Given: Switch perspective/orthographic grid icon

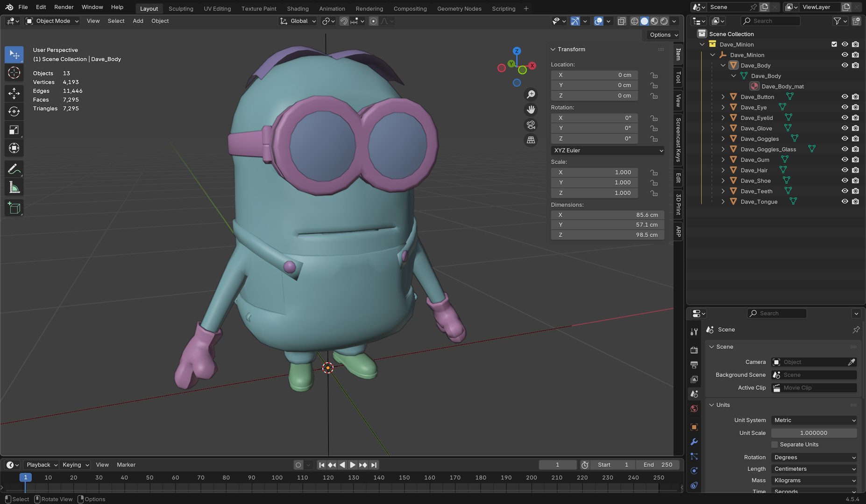Looking at the screenshot, I should pyautogui.click(x=531, y=140).
